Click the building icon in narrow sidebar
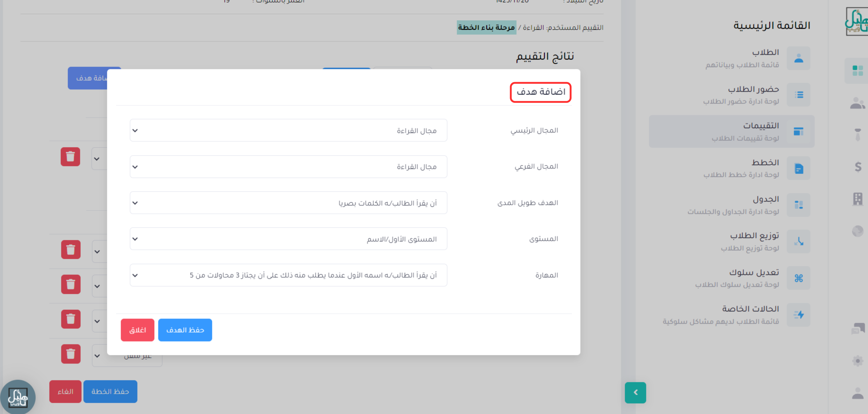 click(x=858, y=199)
